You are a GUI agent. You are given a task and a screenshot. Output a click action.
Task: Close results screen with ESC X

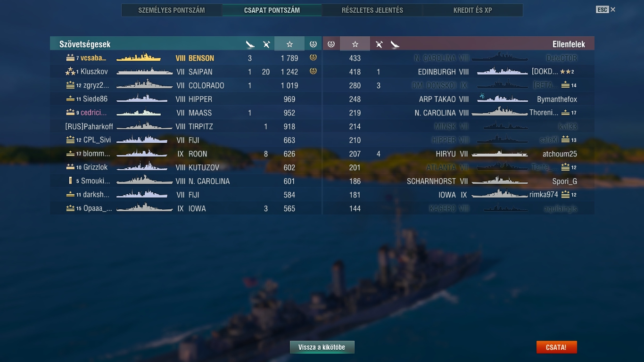click(606, 9)
